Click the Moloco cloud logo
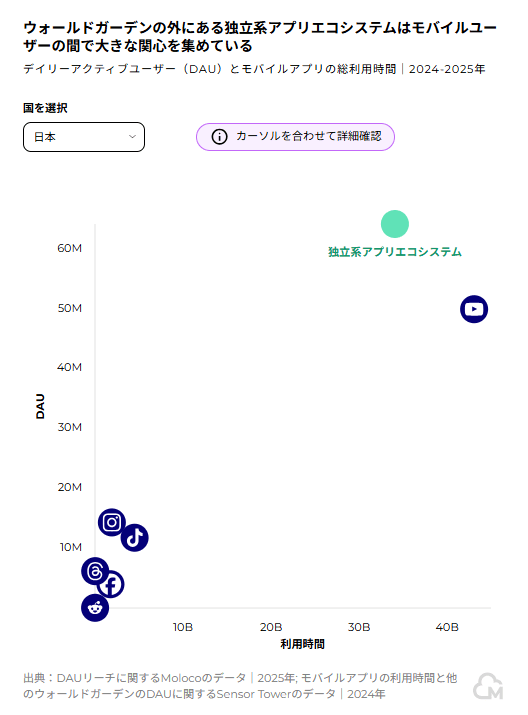 tap(488, 687)
